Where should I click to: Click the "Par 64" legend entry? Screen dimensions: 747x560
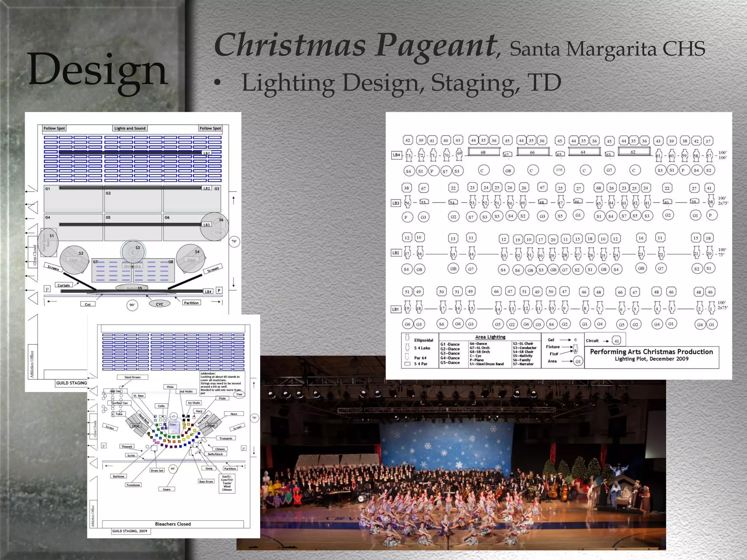pyautogui.click(x=420, y=358)
